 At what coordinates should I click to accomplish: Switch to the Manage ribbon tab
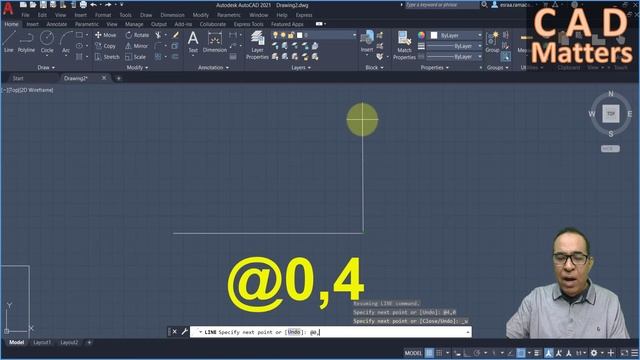[x=134, y=24]
